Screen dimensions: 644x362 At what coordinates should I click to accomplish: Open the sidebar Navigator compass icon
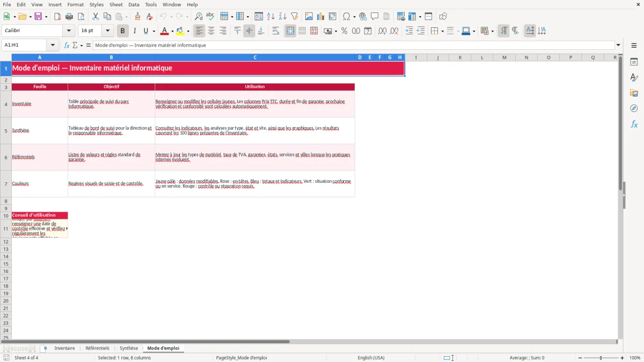coord(634,109)
